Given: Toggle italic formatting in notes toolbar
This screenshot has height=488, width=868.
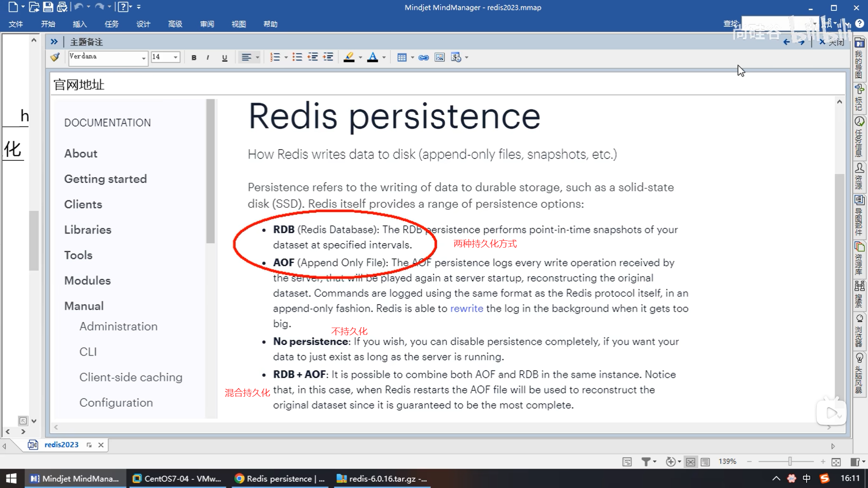Looking at the screenshot, I should tap(208, 57).
